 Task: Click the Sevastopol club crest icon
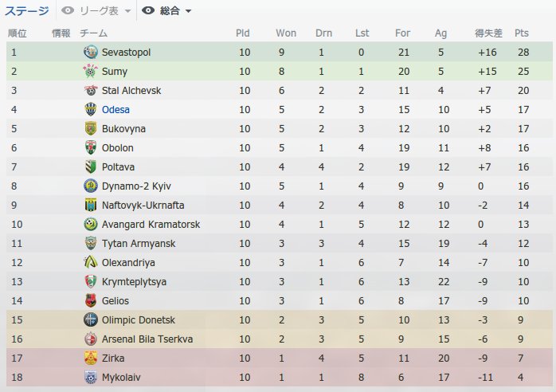[x=91, y=52]
